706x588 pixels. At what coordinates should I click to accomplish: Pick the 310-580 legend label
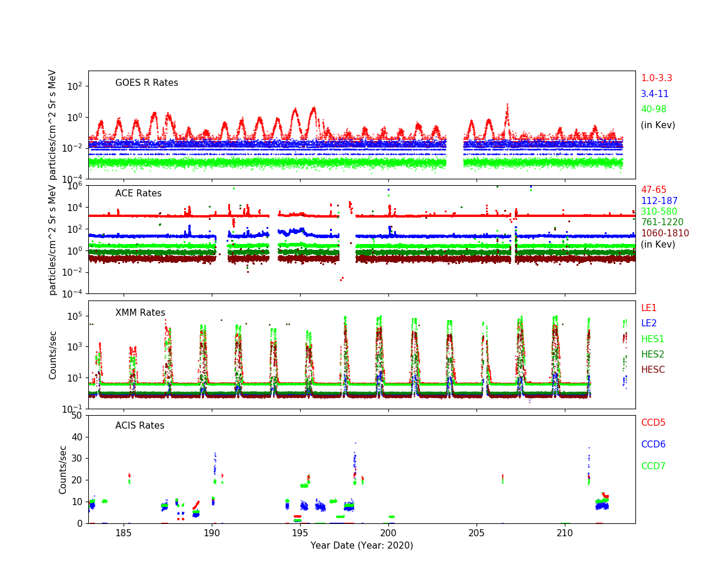coord(659,212)
